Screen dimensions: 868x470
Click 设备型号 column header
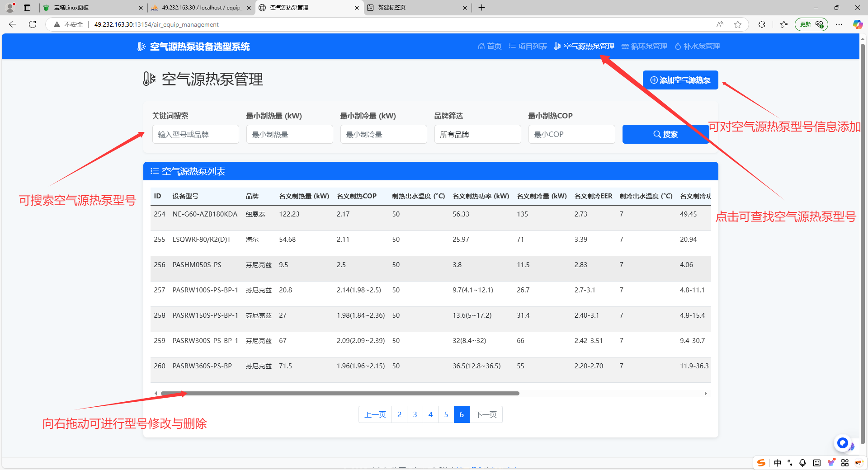point(185,196)
